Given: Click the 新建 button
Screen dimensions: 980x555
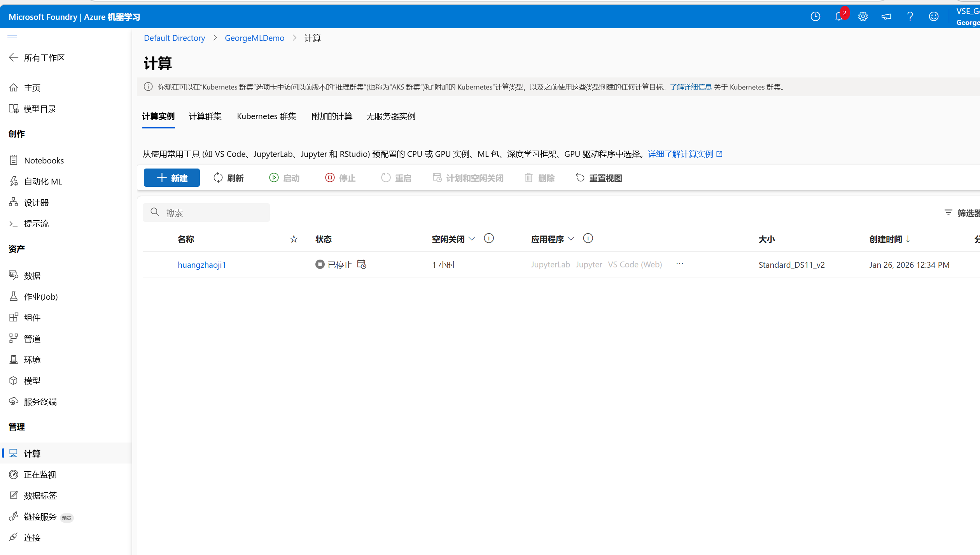Looking at the screenshot, I should coord(171,178).
